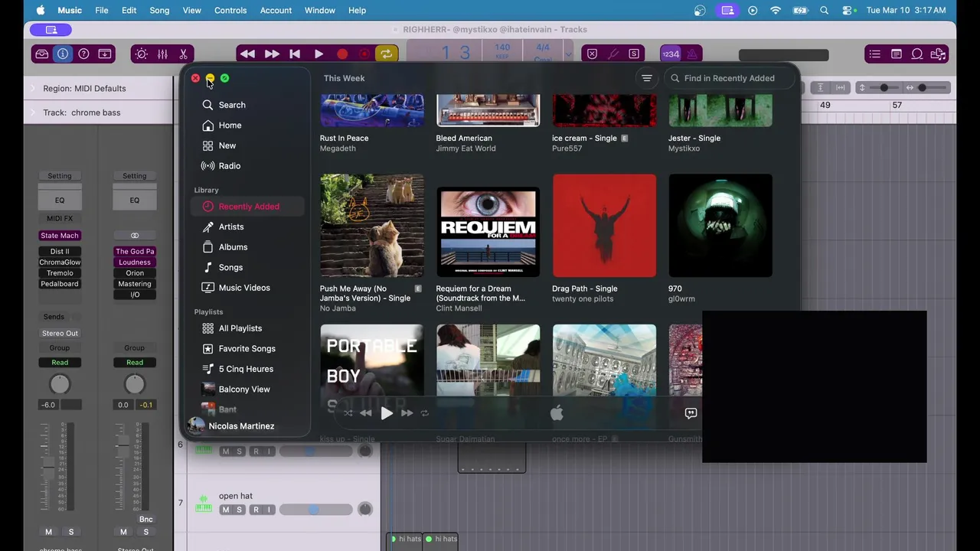
Task: Open the Song menu in menu bar
Action: click(x=159, y=10)
